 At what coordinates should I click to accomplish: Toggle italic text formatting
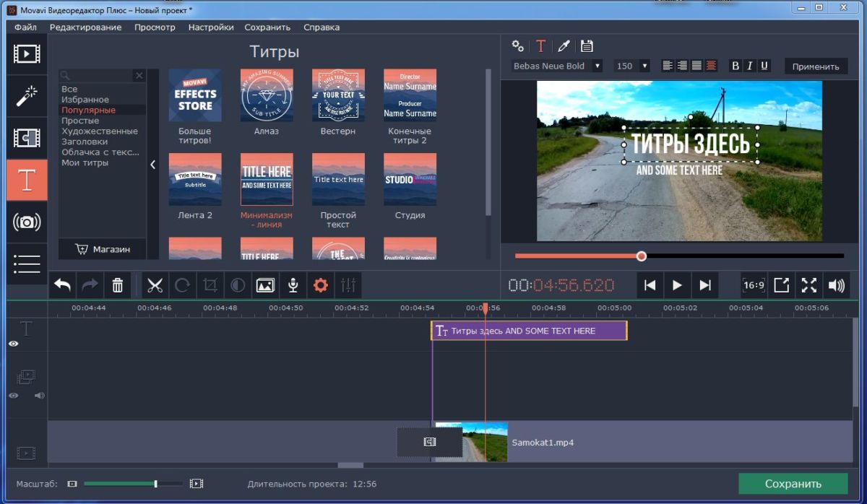pos(750,66)
